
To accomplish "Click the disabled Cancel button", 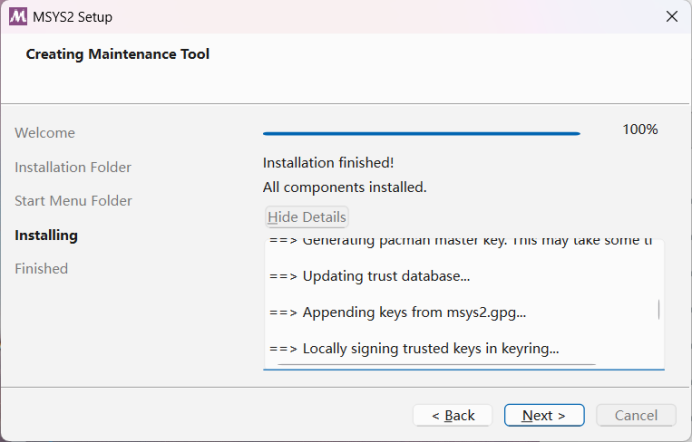I will pyautogui.click(x=636, y=415).
